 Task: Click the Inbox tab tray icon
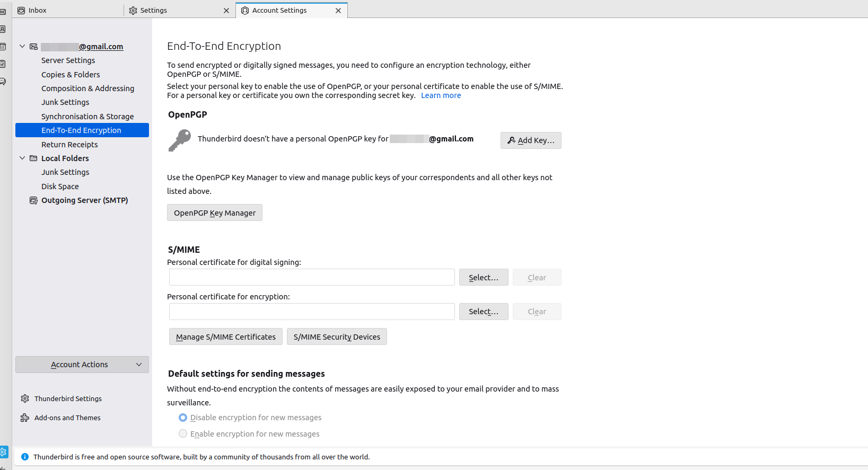click(x=21, y=11)
